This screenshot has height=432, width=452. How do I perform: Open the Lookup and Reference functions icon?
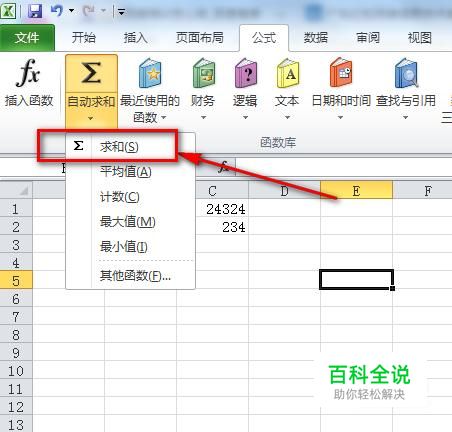(406, 73)
